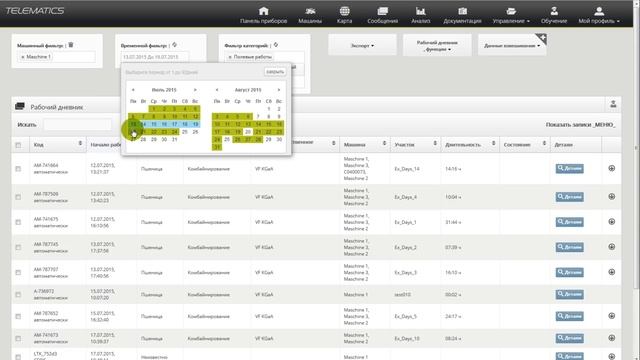Check the row A-736972 checkbox
This screenshot has width=640, height=360.
[x=18, y=294]
